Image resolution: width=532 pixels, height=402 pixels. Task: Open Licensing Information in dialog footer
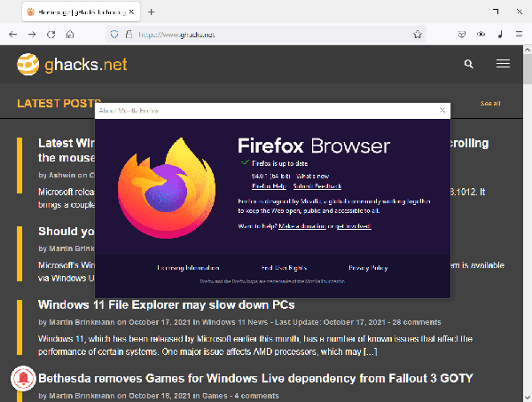point(188,268)
